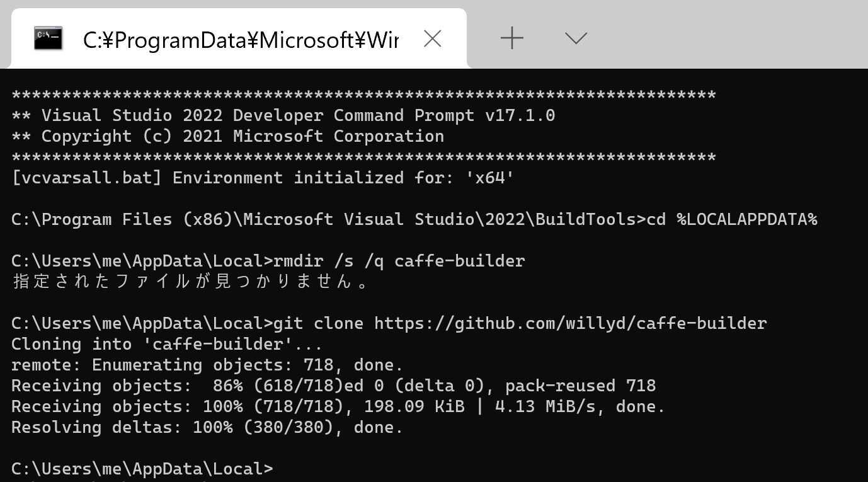868x482 pixels.
Task: Click the Receiving objects 100% line
Action: pos(338,406)
